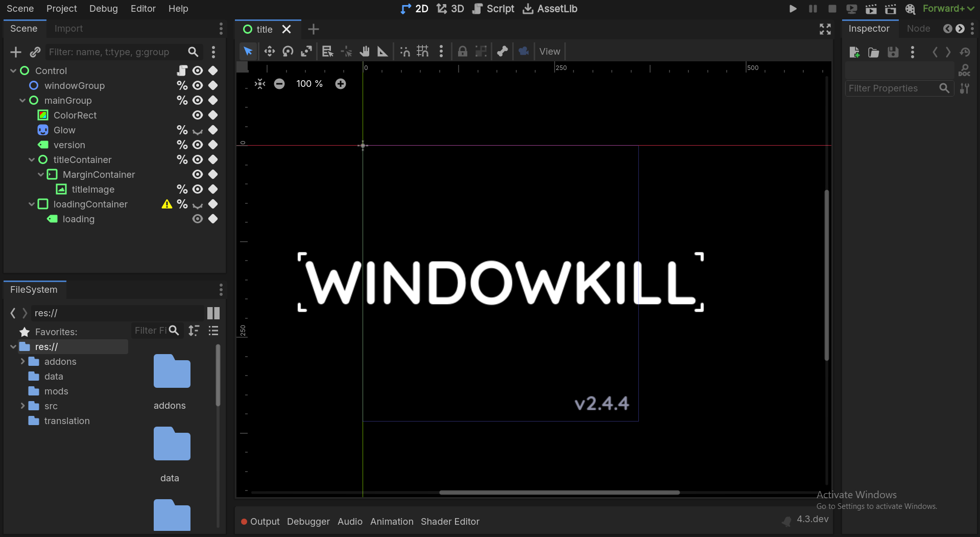This screenshot has height=537, width=980.
Task: Save the edited resource in Inspector
Action: tap(893, 52)
